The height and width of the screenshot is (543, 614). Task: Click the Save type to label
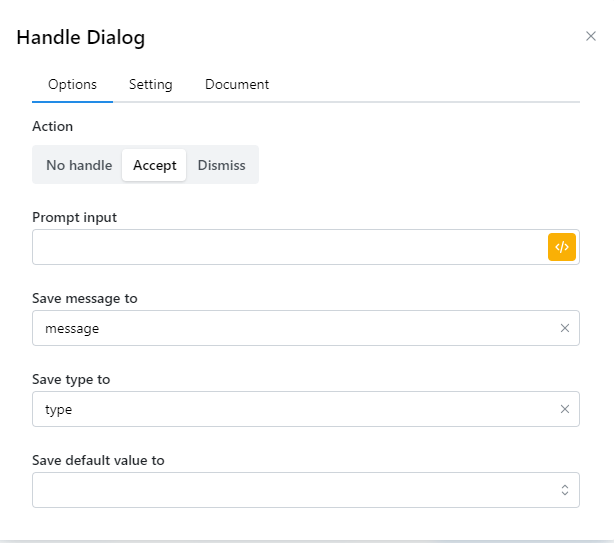coord(71,379)
